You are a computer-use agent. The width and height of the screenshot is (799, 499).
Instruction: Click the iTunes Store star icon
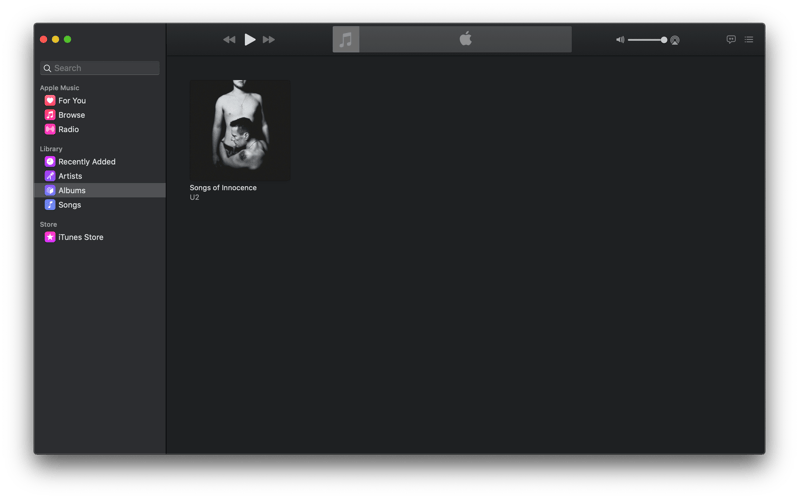50,237
